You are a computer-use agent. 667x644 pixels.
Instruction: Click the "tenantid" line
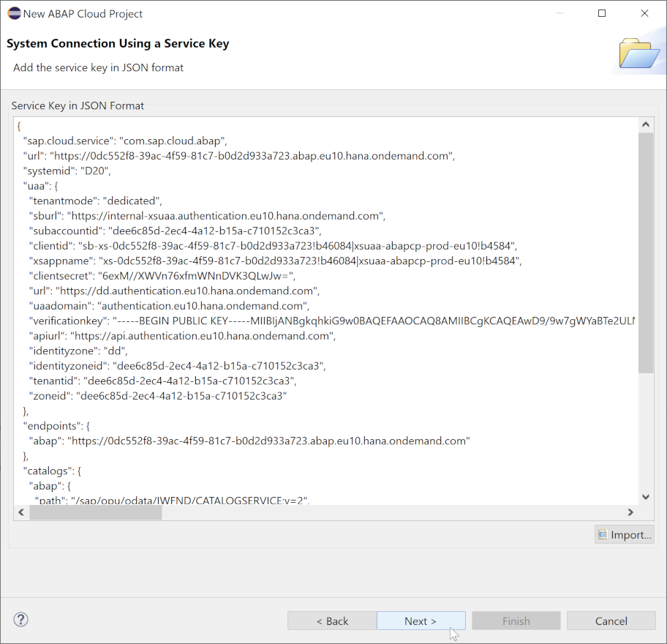coord(163,381)
